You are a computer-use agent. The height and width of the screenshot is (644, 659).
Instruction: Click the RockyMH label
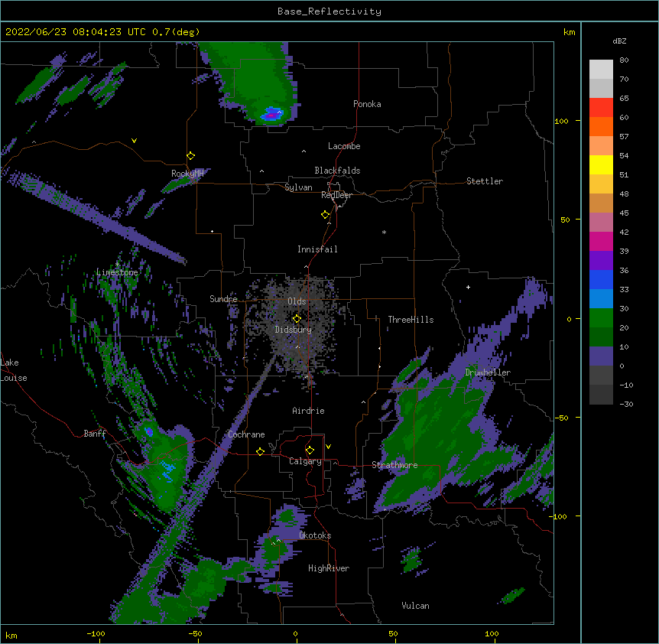187,174
